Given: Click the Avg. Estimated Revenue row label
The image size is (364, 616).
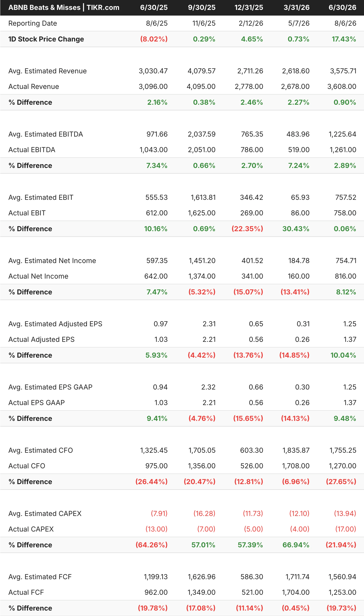Looking at the screenshot, I should pos(47,71).
